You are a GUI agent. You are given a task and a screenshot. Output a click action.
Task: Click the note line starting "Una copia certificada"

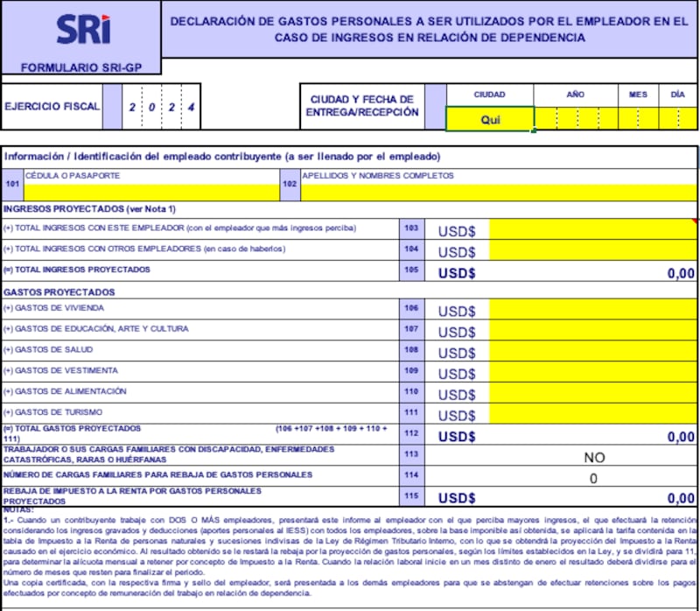[349, 588]
